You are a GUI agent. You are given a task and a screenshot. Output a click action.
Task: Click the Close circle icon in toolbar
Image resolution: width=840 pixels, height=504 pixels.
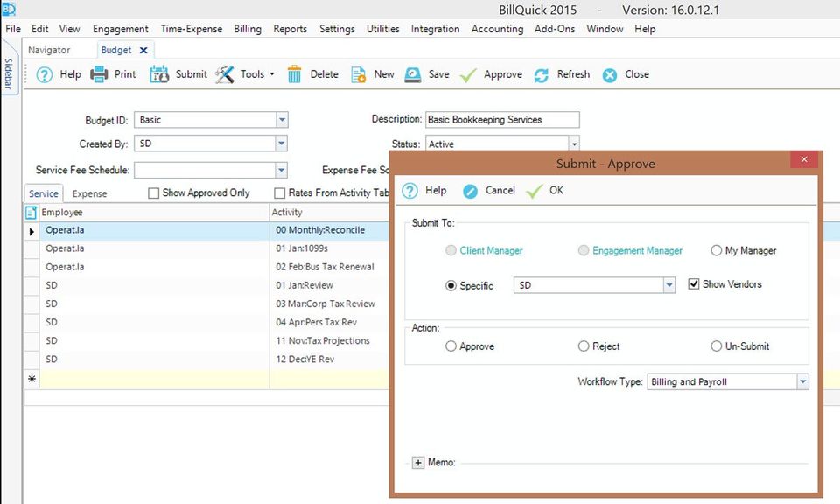(609, 75)
